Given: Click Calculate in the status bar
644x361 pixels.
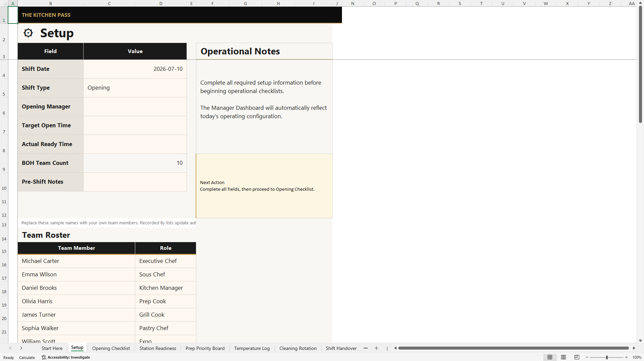Looking at the screenshot, I should click(27, 358).
